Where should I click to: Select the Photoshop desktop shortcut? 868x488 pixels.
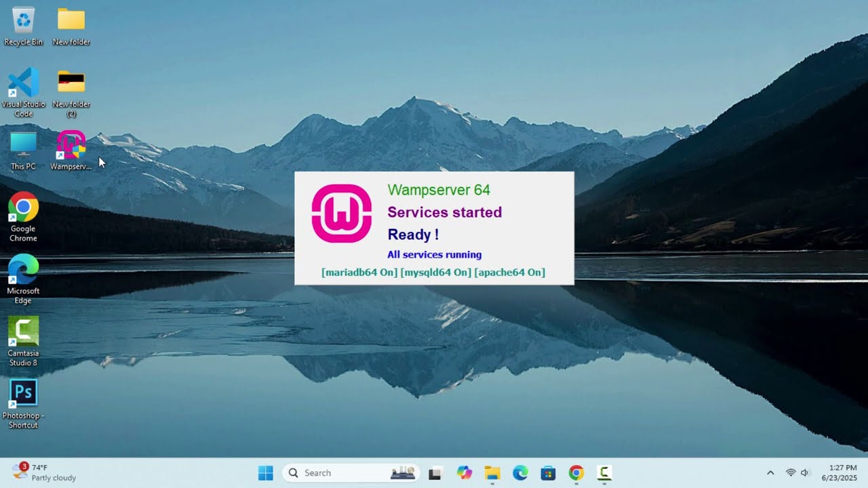coord(23,404)
